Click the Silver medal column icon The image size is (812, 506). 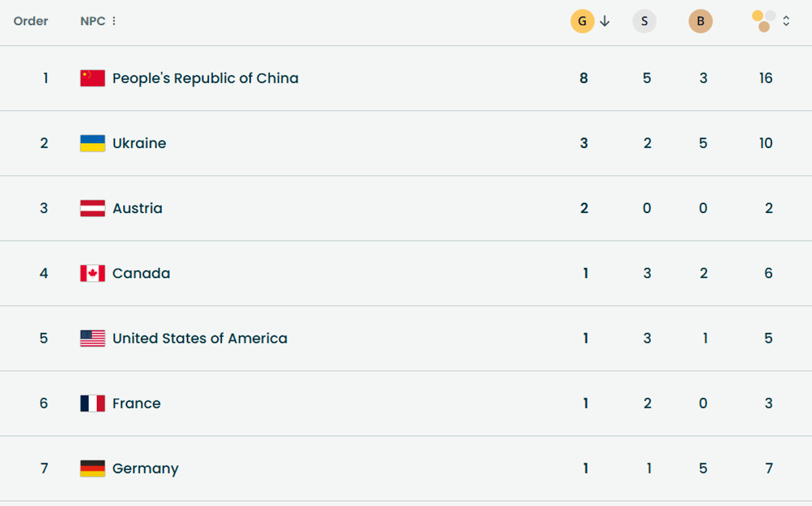[x=644, y=22]
